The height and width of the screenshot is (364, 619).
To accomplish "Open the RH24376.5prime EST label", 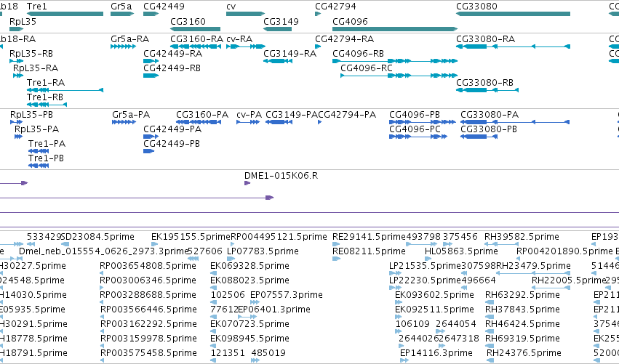I will pos(524,353).
